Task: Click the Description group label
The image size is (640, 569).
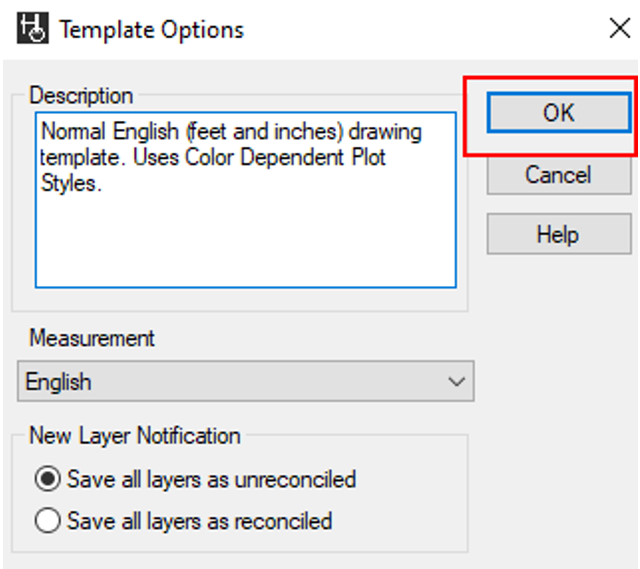Action: click(81, 96)
